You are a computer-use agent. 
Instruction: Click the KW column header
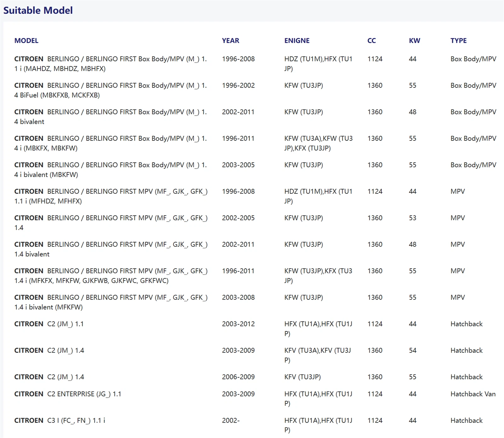pyautogui.click(x=414, y=41)
